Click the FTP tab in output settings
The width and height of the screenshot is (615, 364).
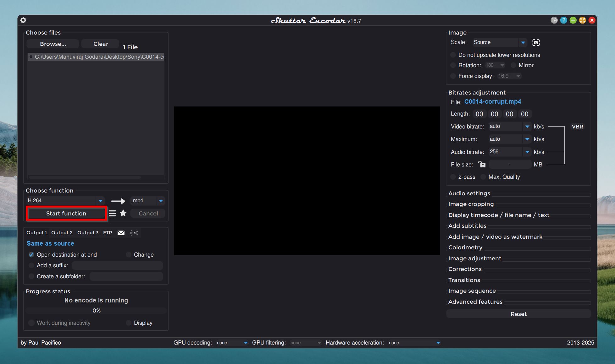pos(107,232)
